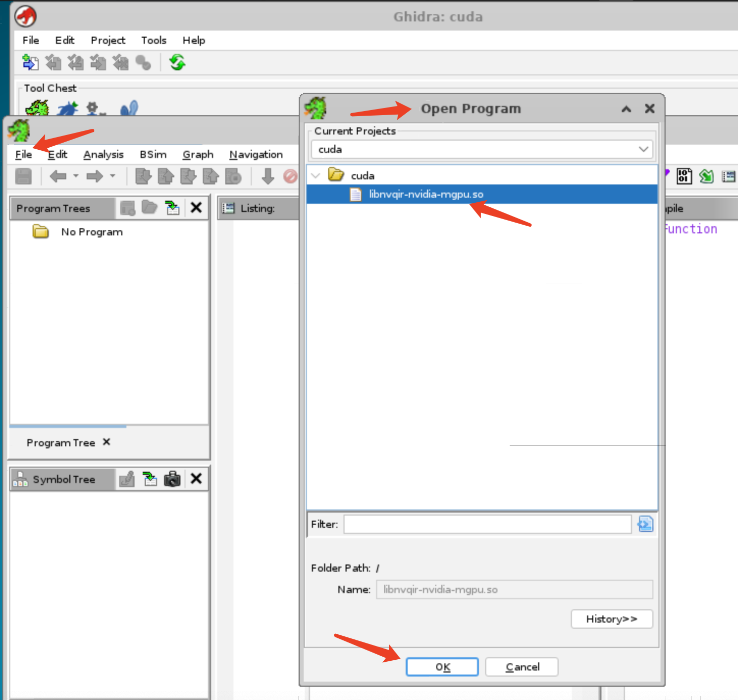Open back navigation history dropdown arrow

point(76,176)
